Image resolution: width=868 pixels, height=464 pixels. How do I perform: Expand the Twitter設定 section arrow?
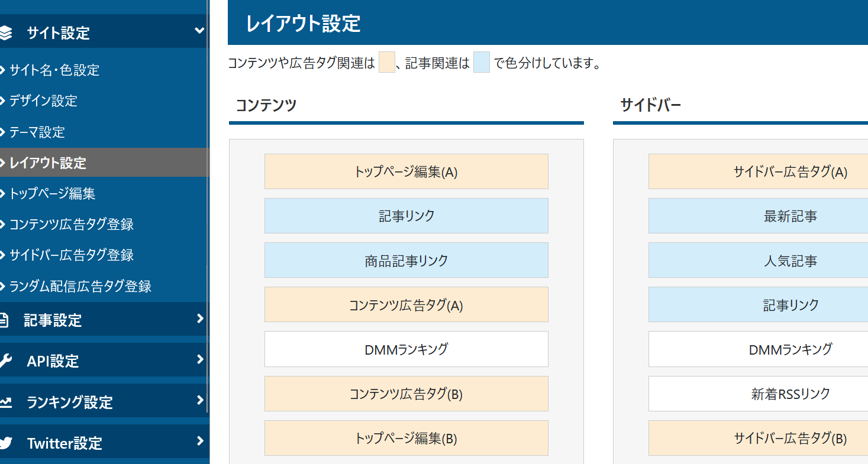click(199, 441)
